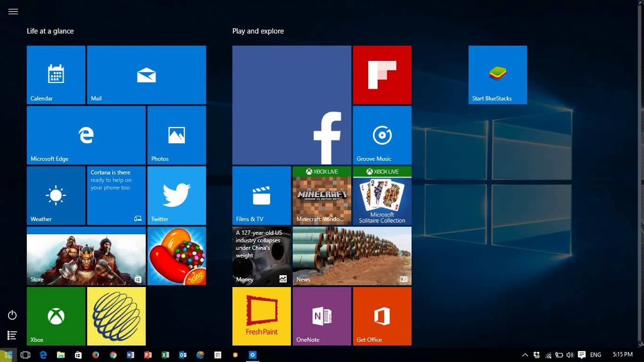Screen dimensions: 644x362
Task: Open the Xbox tile
Action: (x=56, y=316)
